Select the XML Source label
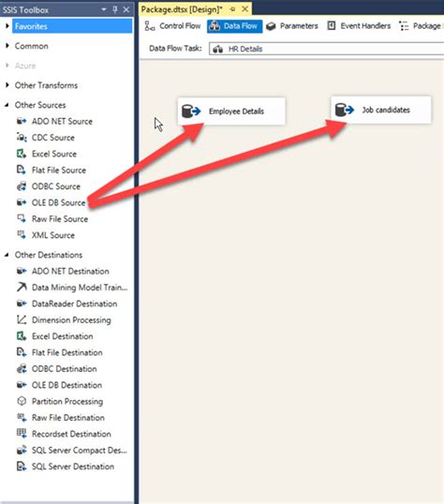Viewport: 444px width, 504px height. tap(53, 235)
